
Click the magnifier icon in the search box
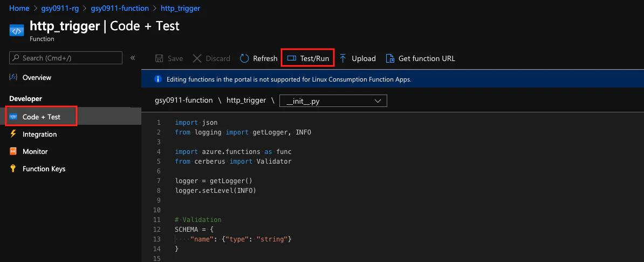(x=16, y=58)
